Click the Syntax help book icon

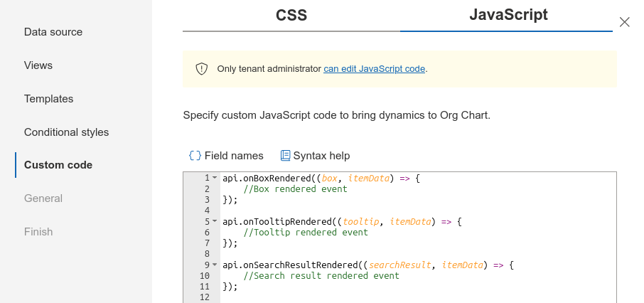click(285, 155)
